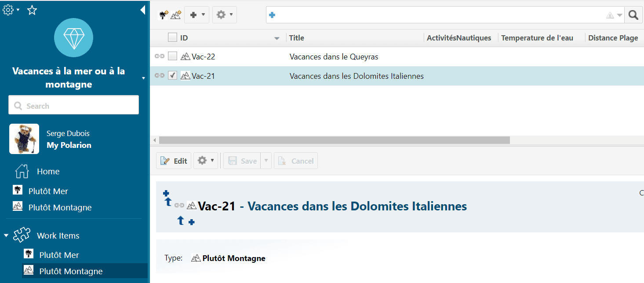Open the table gear settings dropdown
This screenshot has height=283, width=644.
click(225, 15)
